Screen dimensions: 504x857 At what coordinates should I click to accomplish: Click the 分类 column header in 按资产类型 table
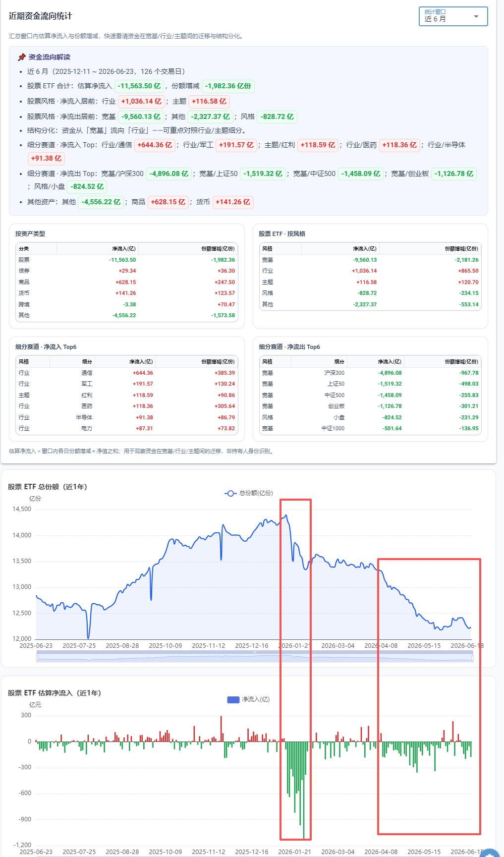[37, 249]
